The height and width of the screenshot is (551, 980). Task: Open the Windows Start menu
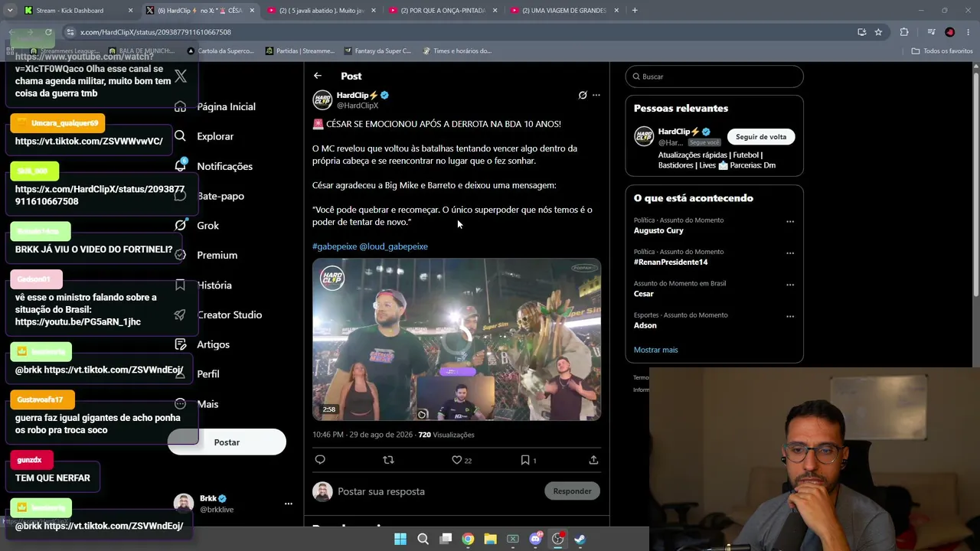pyautogui.click(x=400, y=539)
